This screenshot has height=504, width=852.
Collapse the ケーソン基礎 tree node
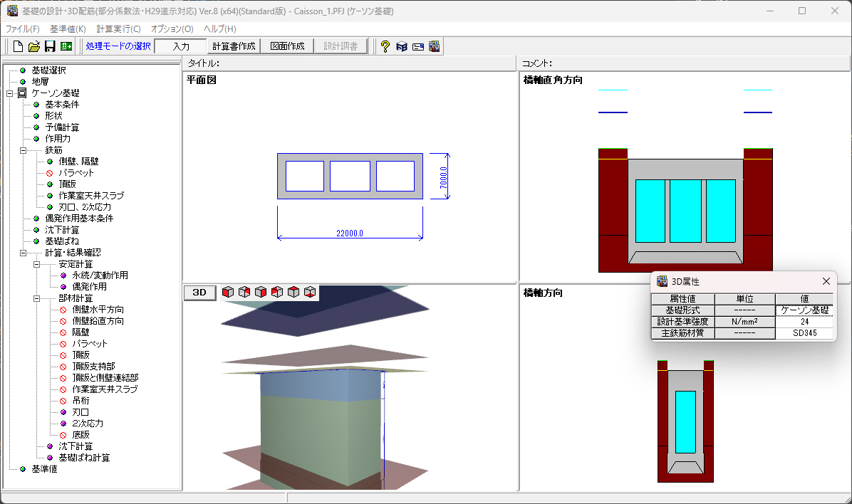pyautogui.click(x=10, y=93)
